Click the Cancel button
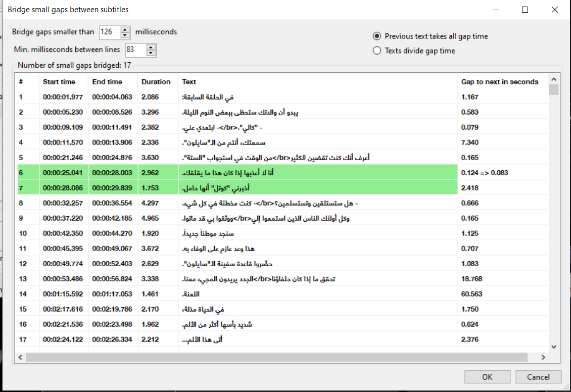Screen dimensions: 571x392 pyautogui.click(x=538, y=377)
